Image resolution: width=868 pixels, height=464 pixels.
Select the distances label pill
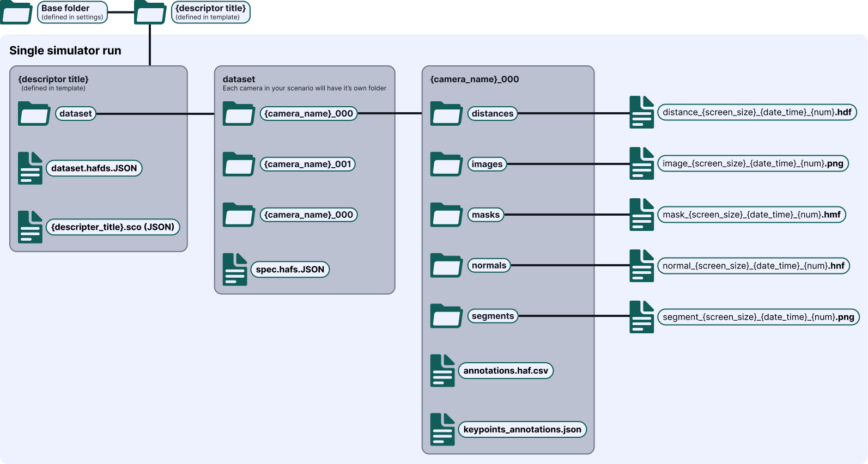493,113
